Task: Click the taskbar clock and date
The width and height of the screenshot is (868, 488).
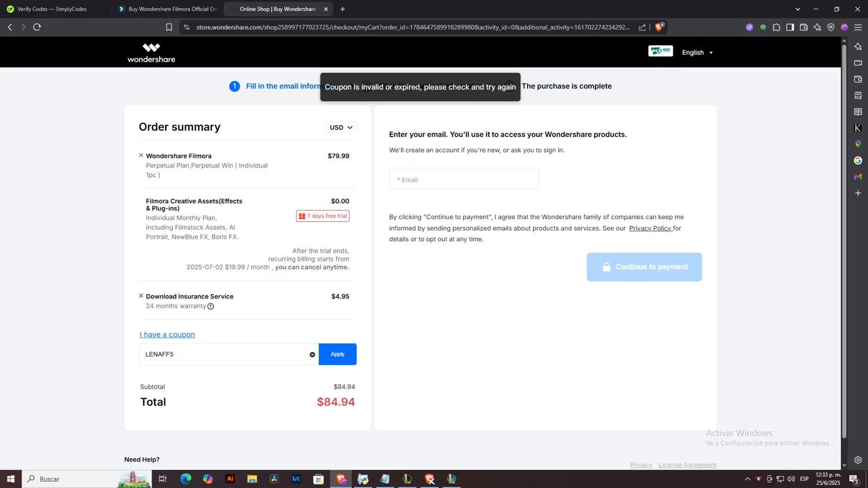Action: tap(829, 479)
